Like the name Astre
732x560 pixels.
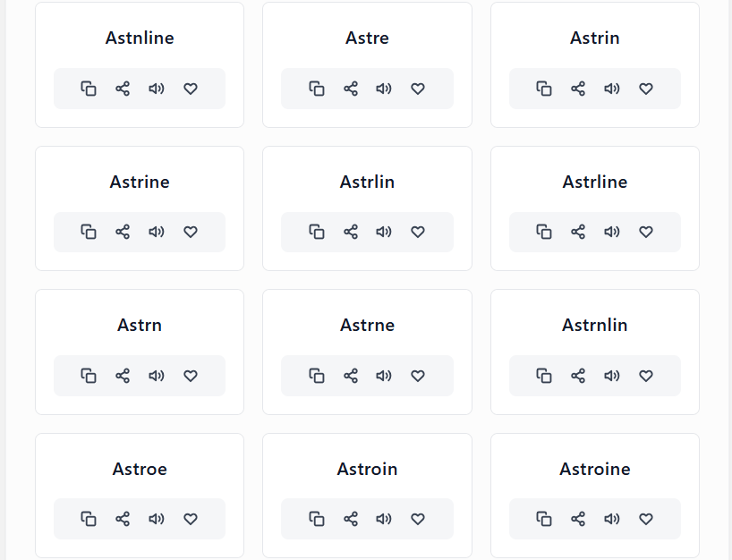pyautogui.click(x=418, y=89)
